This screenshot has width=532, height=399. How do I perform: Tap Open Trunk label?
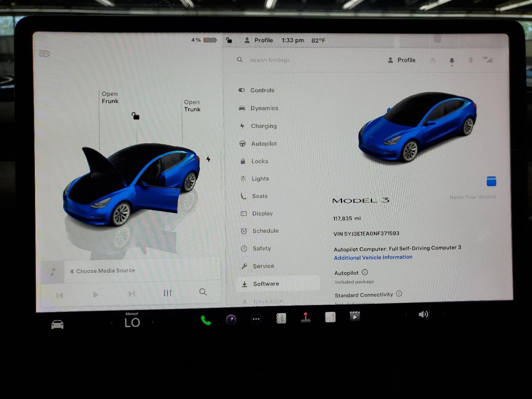tap(192, 106)
